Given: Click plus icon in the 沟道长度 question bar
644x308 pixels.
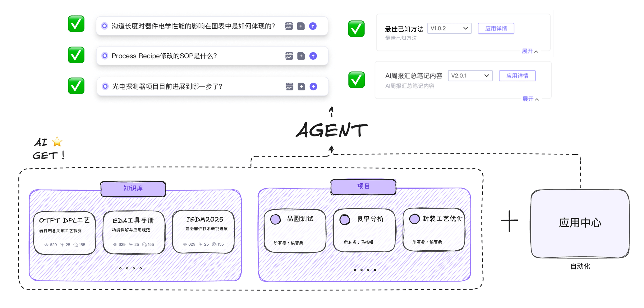Looking at the screenshot, I should click(301, 26).
